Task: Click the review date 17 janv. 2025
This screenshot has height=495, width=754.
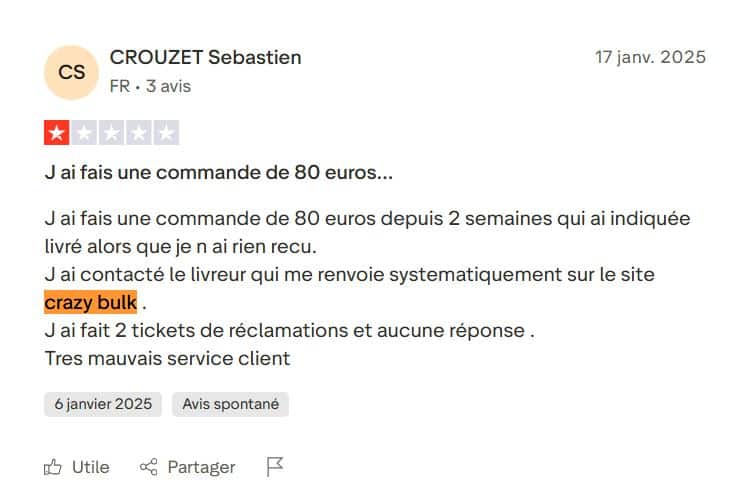Action: coord(650,57)
